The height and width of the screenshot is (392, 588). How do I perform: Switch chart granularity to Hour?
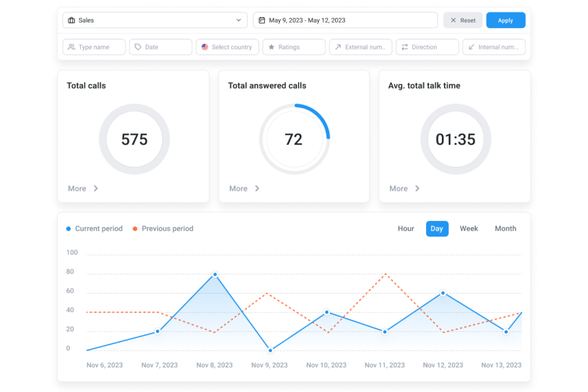pyautogui.click(x=406, y=228)
